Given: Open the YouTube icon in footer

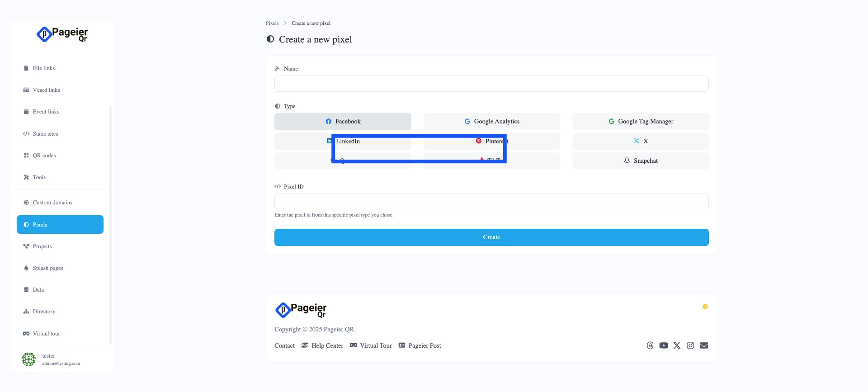Looking at the screenshot, I should pos(664,345).
